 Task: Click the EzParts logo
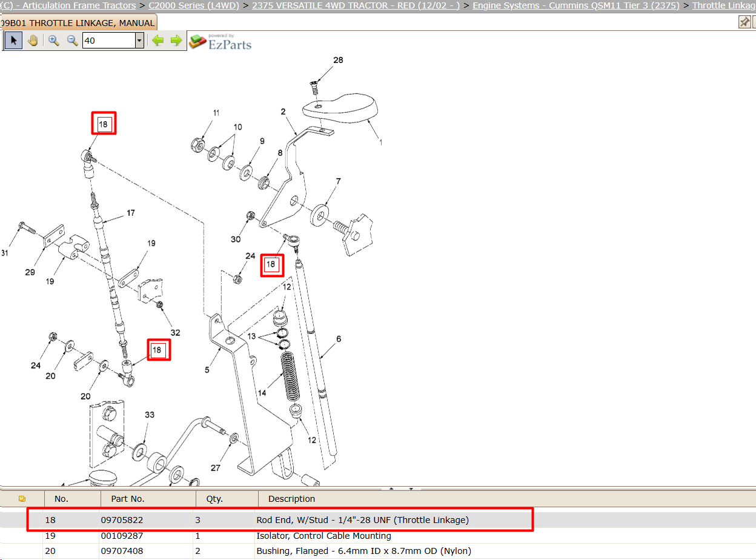click(x=220, y=41)
